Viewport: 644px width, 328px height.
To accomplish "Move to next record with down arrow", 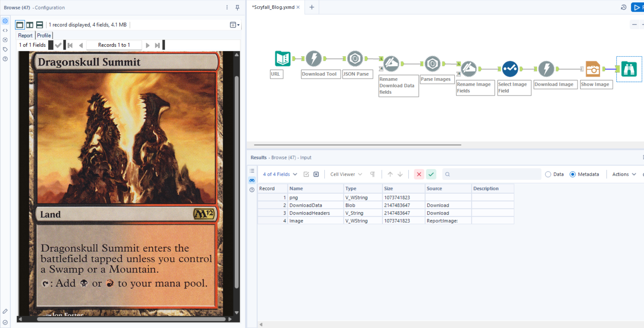I will (400, 174).
